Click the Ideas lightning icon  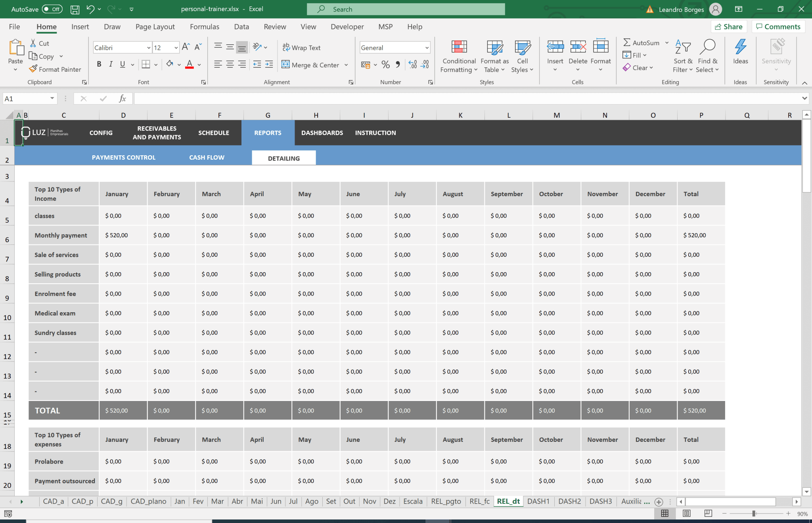[x=740, y=47]
